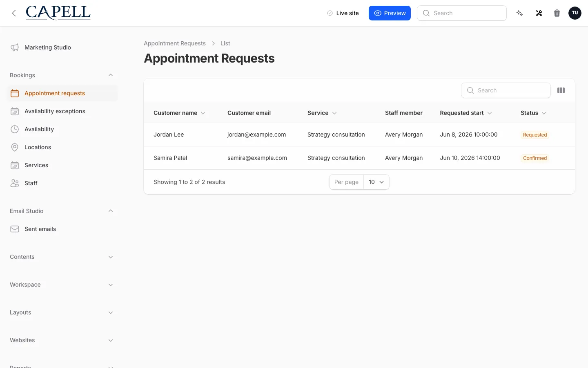Click the Availability clock icon
The width and height of the screenshot is (588, 368).
[15, 129]
